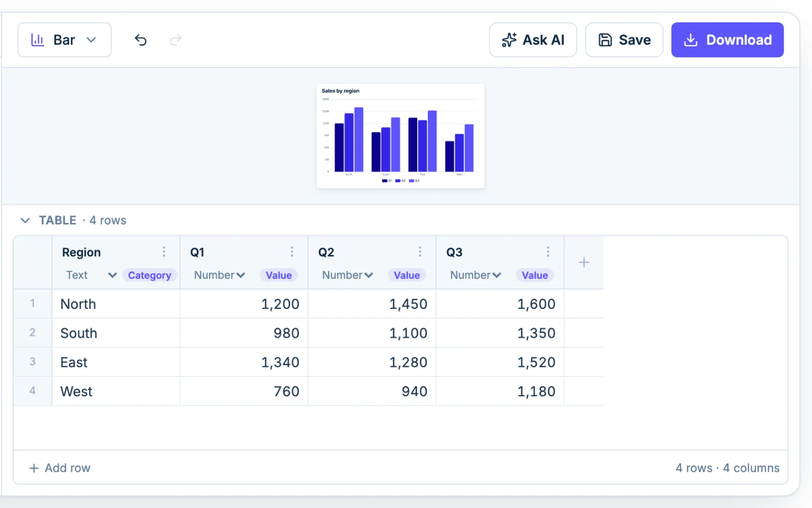This screenshot has width=812, height=508.
Task: Click the Value role tag on Q2
Action: 407,275
